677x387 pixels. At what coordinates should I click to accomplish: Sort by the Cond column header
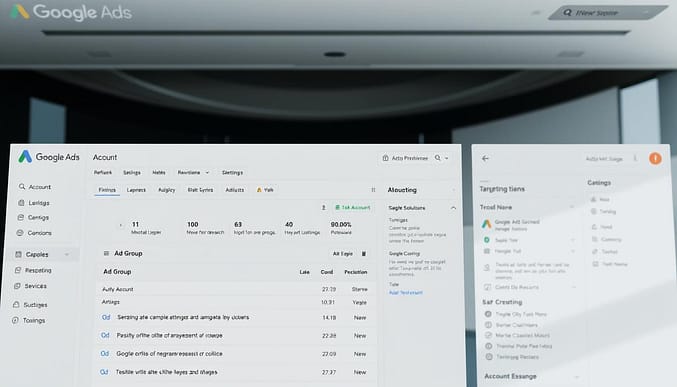coord(327,272)
